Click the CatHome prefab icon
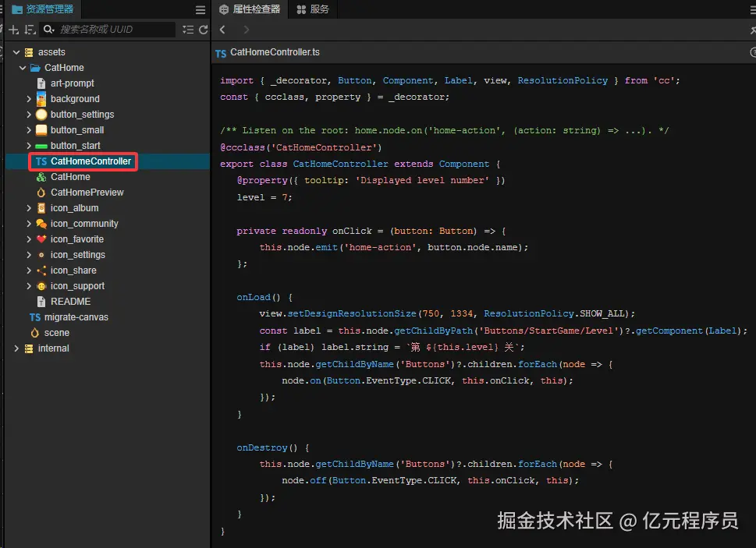Screen dimensions: 756x548 (41, 177)
